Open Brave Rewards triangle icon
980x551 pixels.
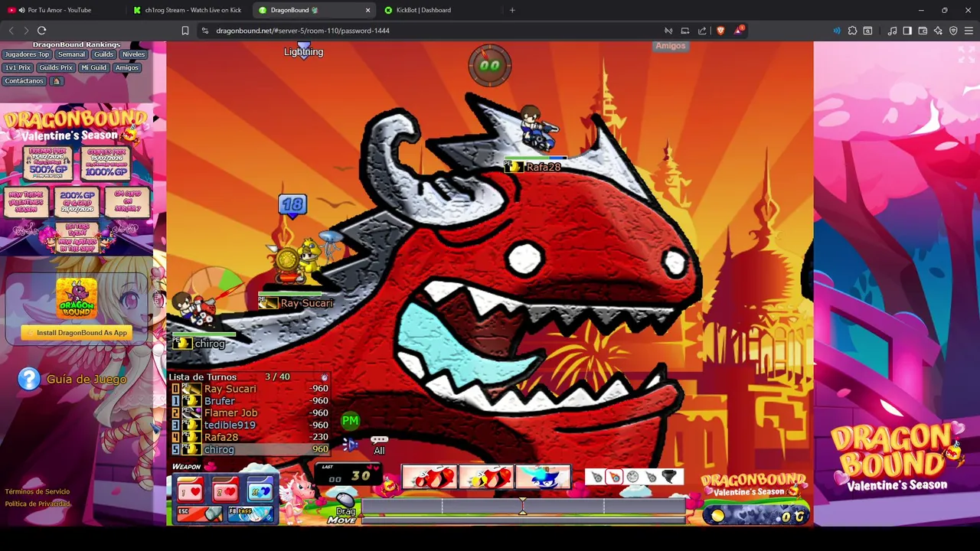(738, 31)
